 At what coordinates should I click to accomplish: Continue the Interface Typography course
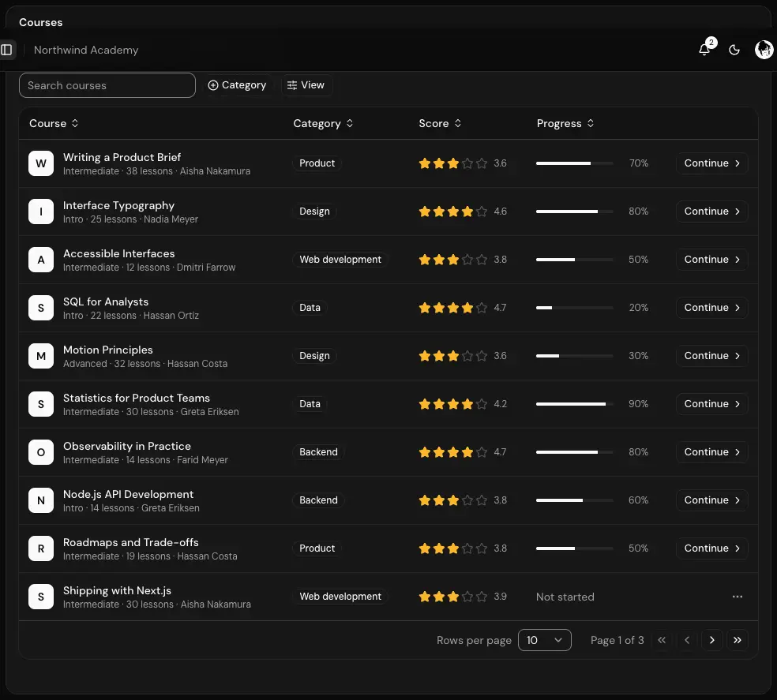pyautogui.click(x=711, y=211)
